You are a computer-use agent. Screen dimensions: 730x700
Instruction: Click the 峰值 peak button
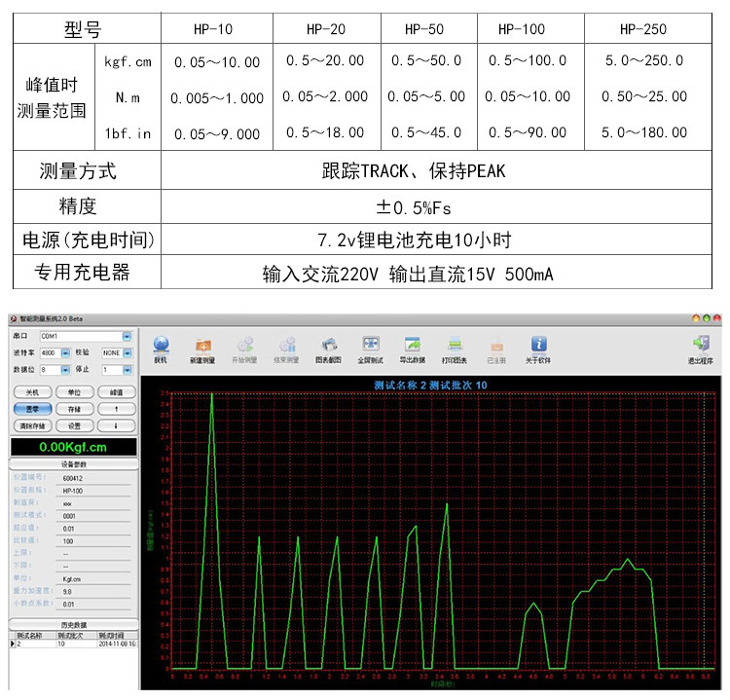click(117, 392)
